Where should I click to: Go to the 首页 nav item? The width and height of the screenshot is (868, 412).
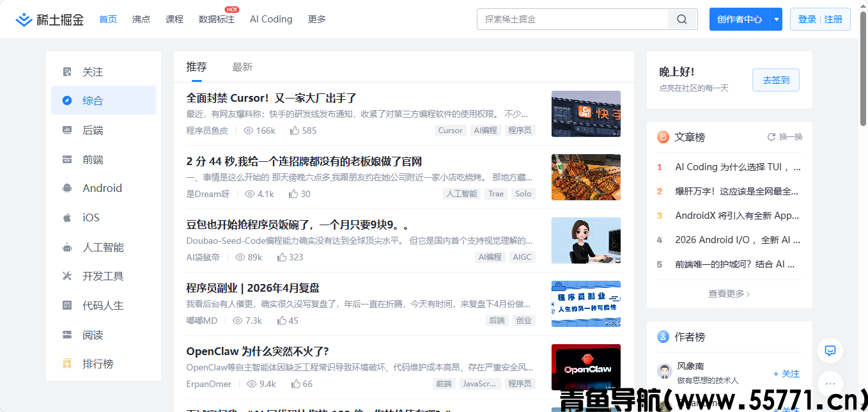[x=108, y=19]
